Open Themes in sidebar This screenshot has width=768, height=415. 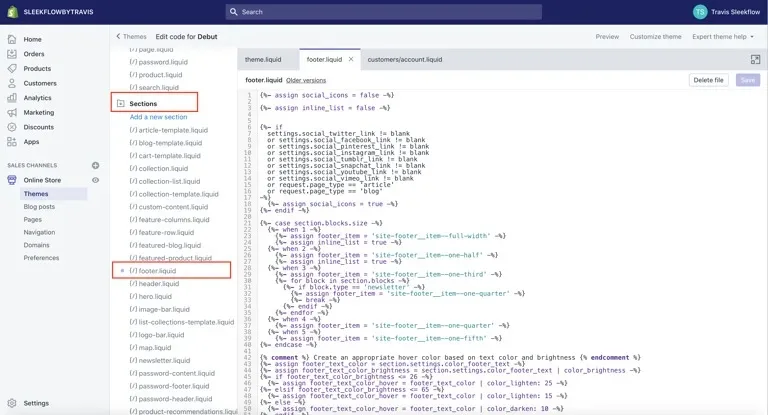point(36,194)
